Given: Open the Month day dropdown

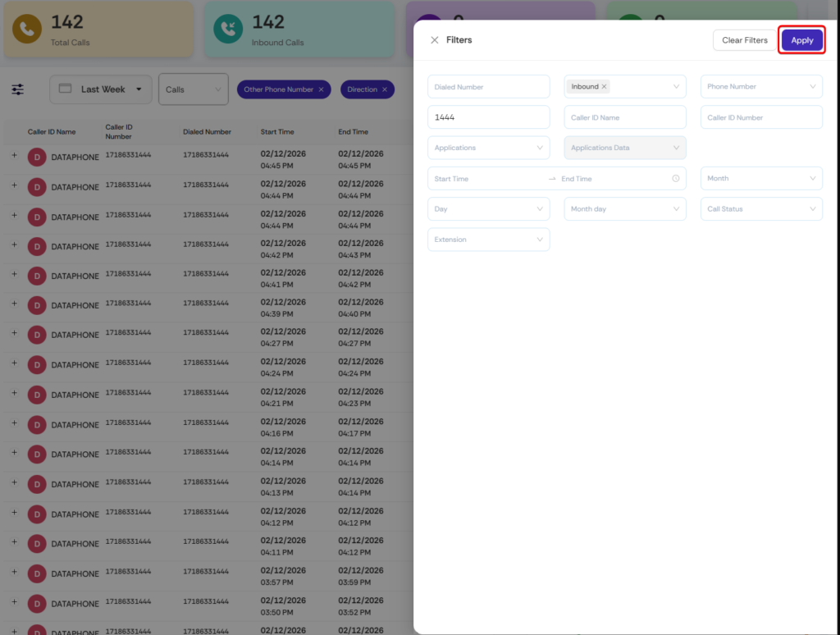Looking at the screenshot, I should pos(624,209).
